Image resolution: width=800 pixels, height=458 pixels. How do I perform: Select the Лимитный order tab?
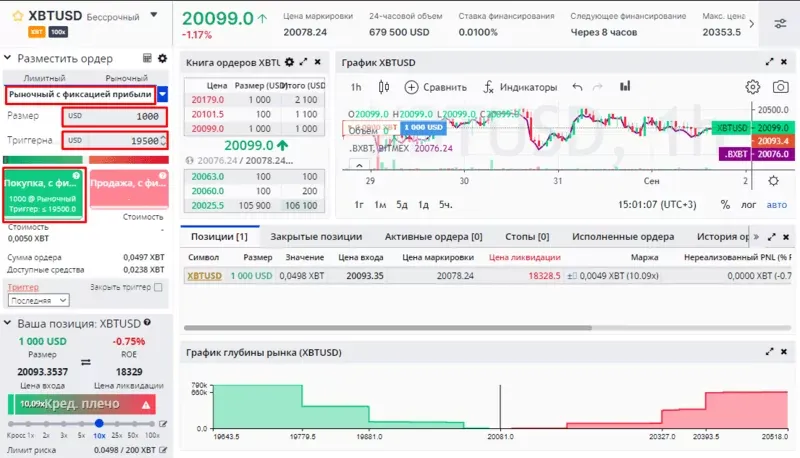click(44, 78)
